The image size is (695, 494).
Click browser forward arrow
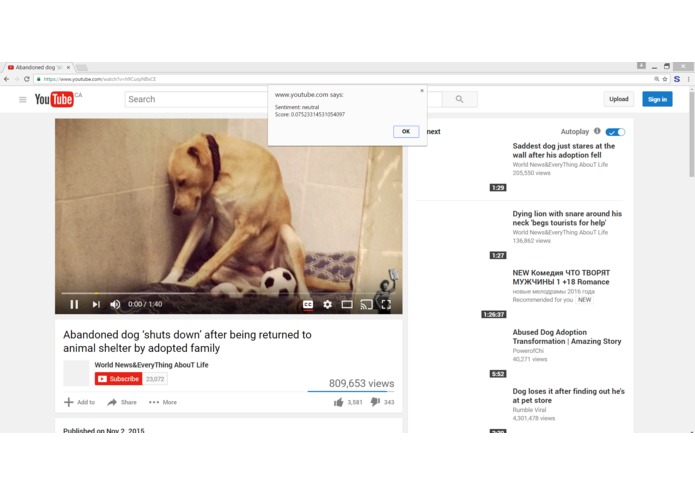click(16, 79)
